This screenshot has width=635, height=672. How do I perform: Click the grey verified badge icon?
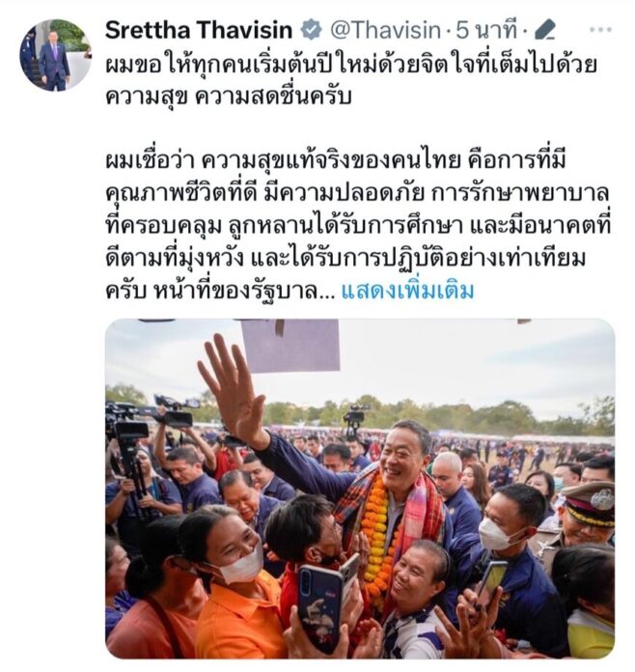tap(311, 31)
